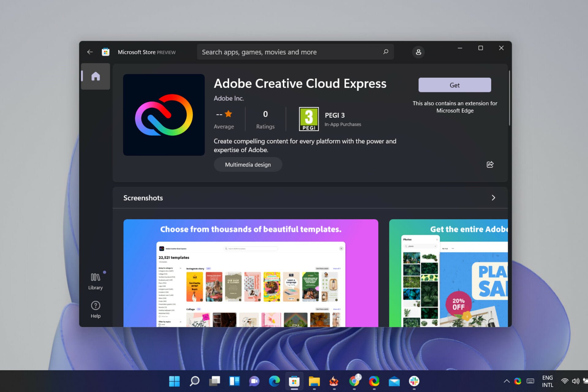This screenshot has width=588, height=392.
Task: Click the 0 Ratings count
Action: [x=265, y=119]
